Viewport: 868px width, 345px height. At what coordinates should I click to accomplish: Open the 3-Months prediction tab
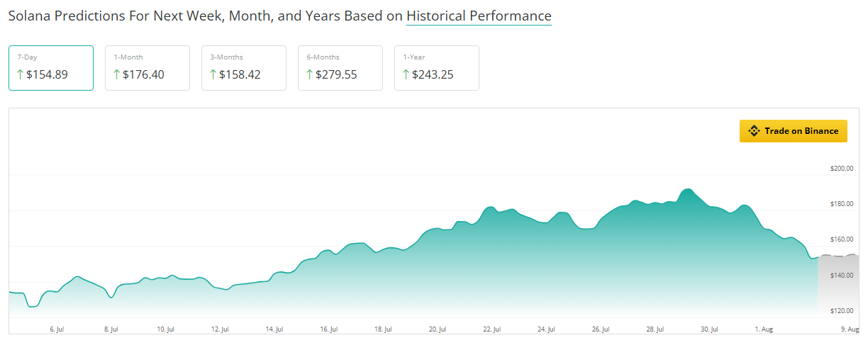(x=244, y=68)
